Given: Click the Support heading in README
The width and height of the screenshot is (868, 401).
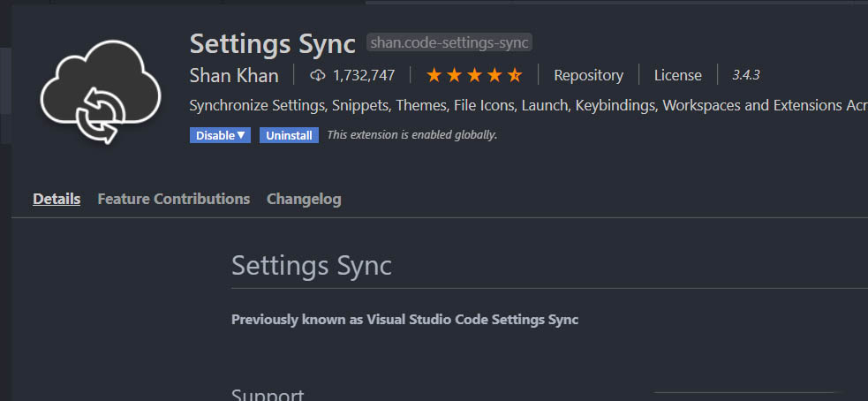Looking at the screenshot, I should click(x=268, y=394).
